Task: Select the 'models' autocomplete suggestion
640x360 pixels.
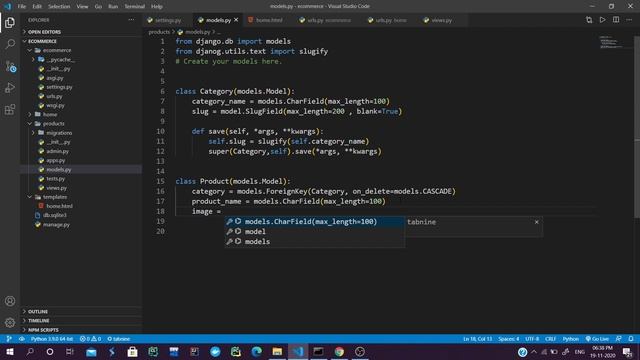Action: click(x=314, y=242)
